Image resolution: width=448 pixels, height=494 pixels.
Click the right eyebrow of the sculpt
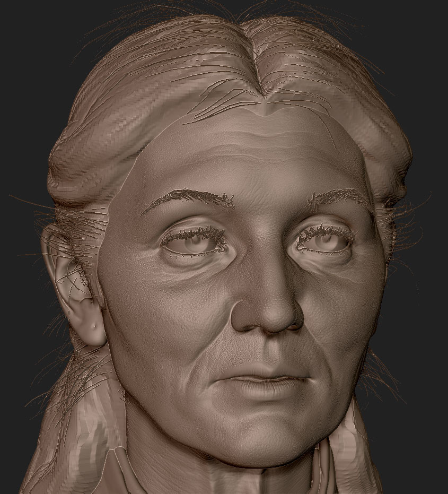tap(191, 199)
